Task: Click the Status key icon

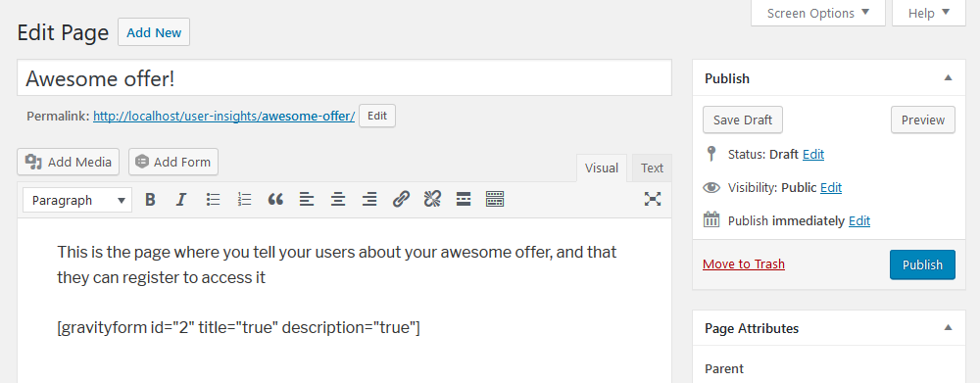Action: [x=710, y=155]
